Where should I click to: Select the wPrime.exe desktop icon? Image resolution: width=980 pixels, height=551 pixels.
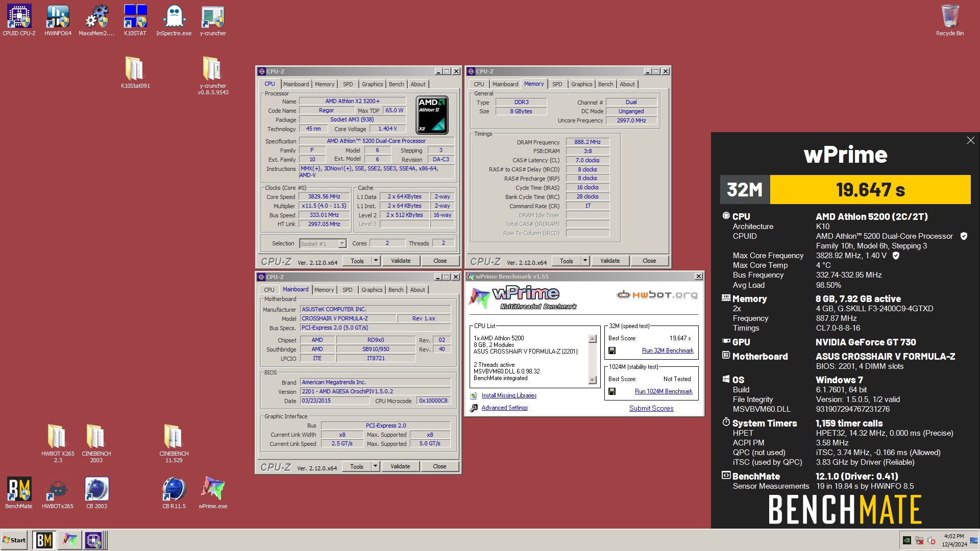213,493
